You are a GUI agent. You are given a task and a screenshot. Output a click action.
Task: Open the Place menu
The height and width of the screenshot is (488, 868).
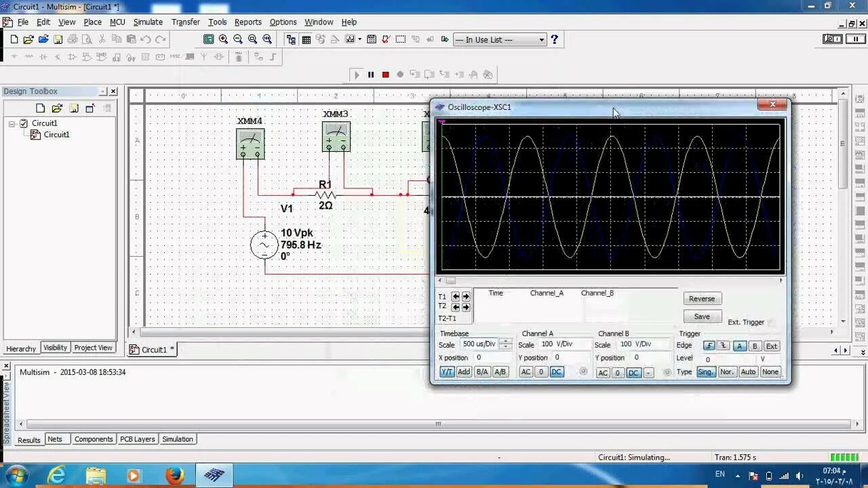click(x=92, y=22)
